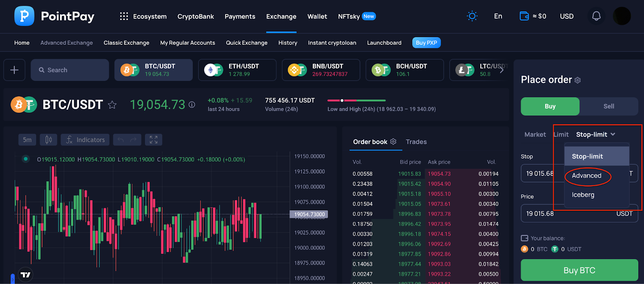
Task: Open Advanced Exchange
Action: (66, 43)
